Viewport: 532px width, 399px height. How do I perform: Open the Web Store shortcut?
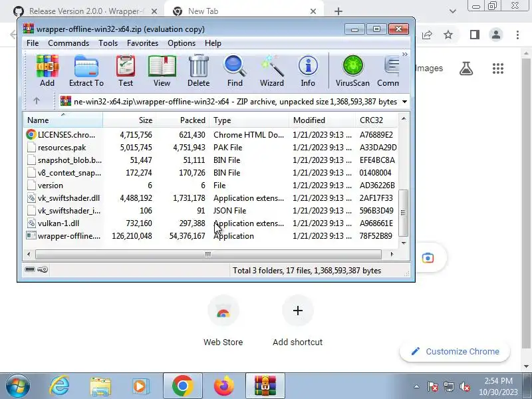tap(223, 321)
